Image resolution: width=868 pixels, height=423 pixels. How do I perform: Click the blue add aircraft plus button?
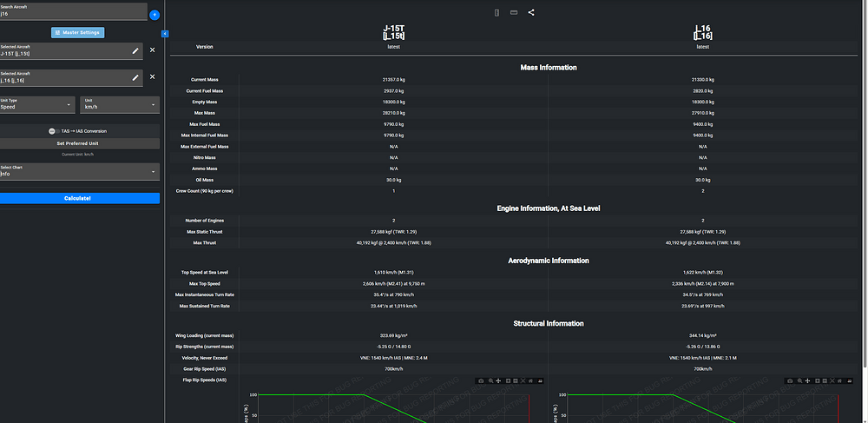(x=155, y=15)
